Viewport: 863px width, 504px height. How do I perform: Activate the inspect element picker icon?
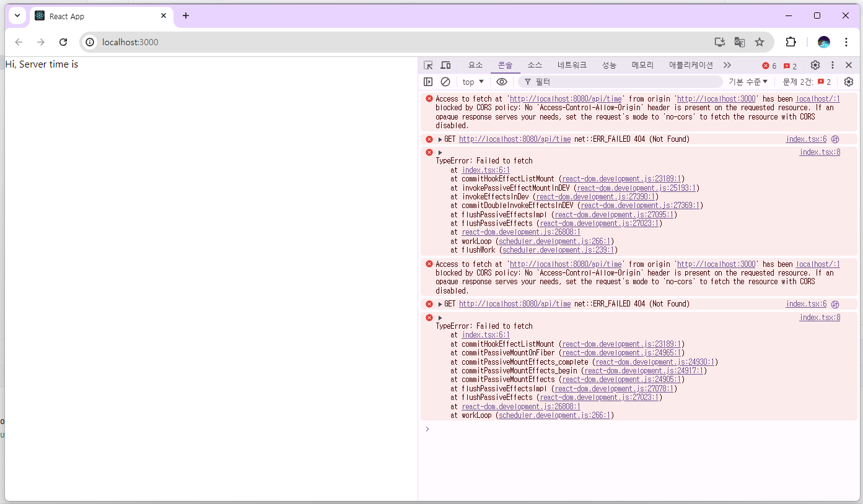point(428,65)
